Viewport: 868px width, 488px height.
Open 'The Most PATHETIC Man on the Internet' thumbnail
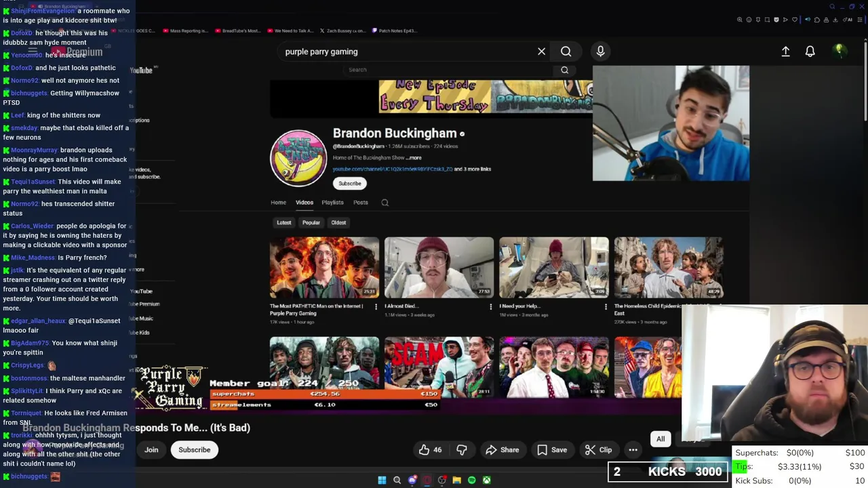324,267
